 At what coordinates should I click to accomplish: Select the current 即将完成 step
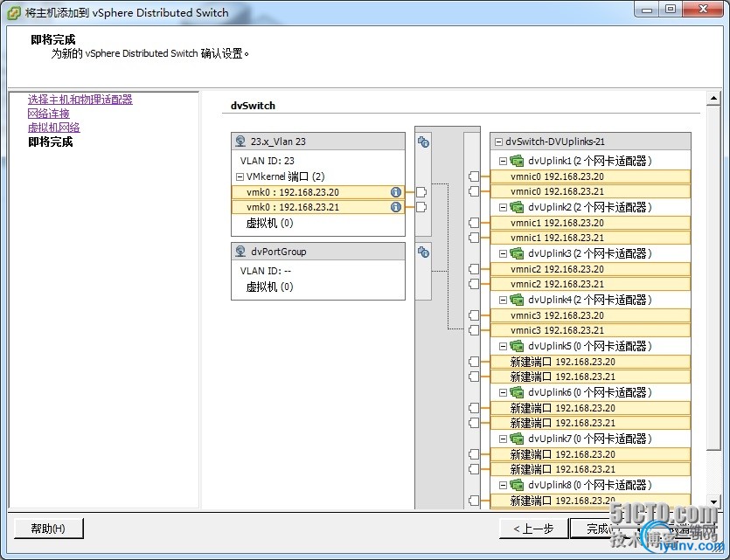coord(51,142)
